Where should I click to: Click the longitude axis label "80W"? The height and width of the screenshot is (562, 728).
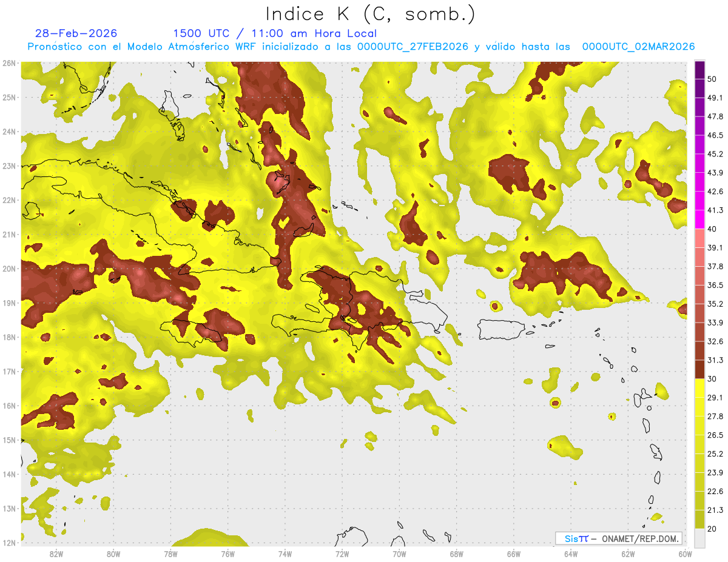tap(113, 554)
